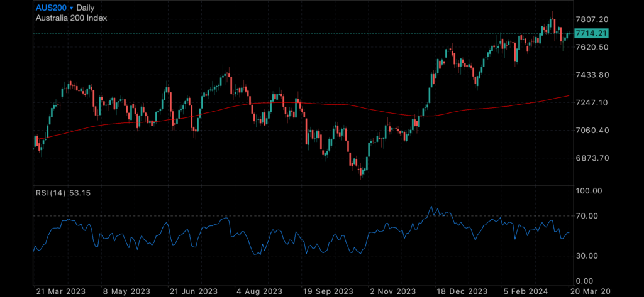Click the 7060.40 price axis label
The height and width of the screenshot is (297, 644).
[x=592, y=131]
